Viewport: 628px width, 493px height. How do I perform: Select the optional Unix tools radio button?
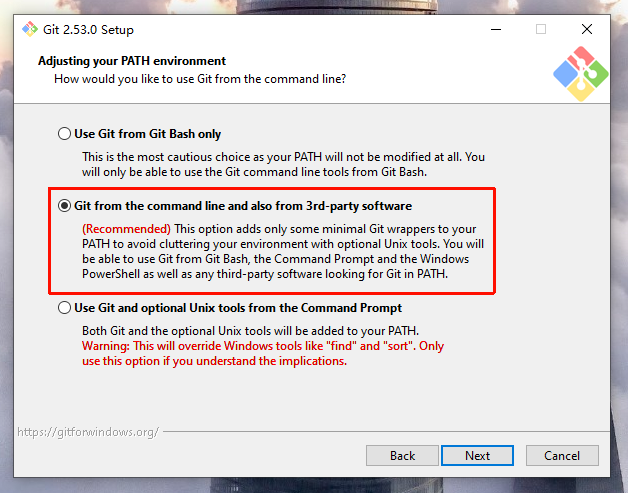coord(65,308)
